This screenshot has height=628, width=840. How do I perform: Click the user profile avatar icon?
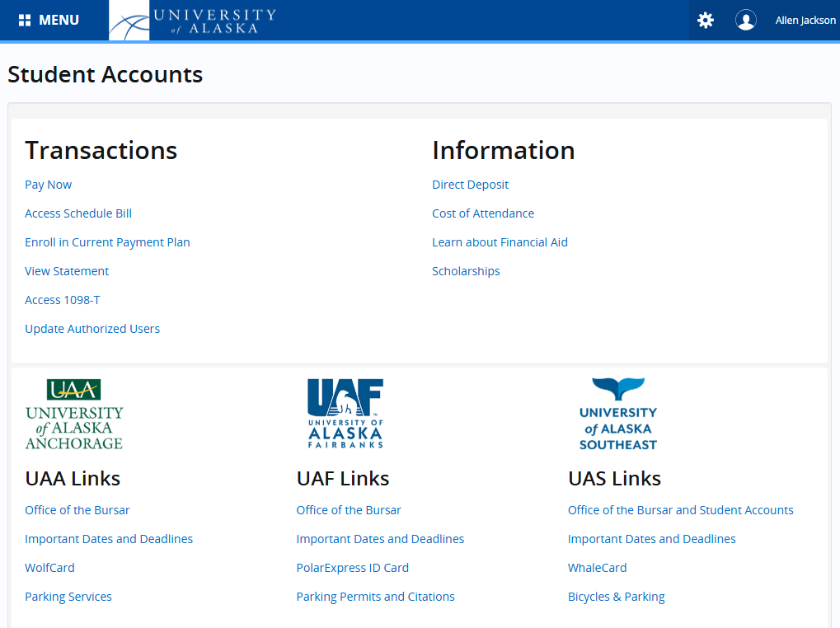pyautogui.click(x=746, y=21)
